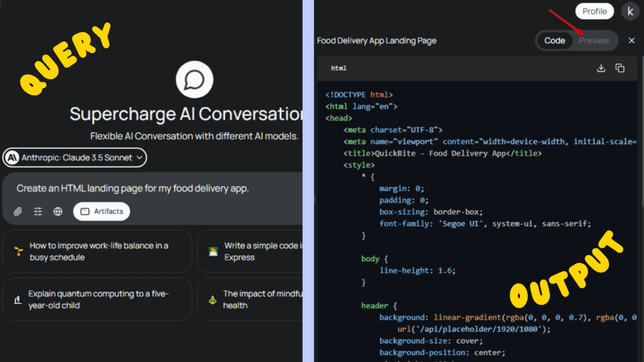Open the Anthropic Claude 3.5 Sonnet model dropdown
This screenshot has height=362, width=644.
click(x=74, y=157)
